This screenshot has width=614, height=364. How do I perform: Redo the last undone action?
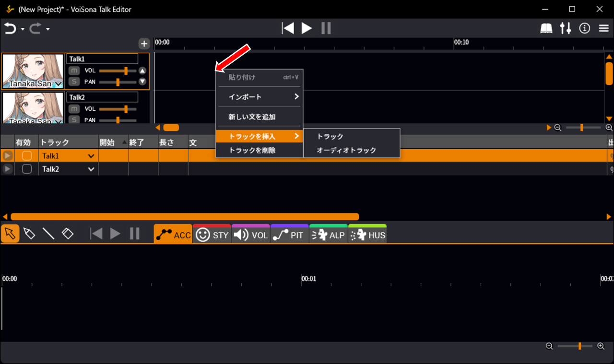click(x=35, y=29)
